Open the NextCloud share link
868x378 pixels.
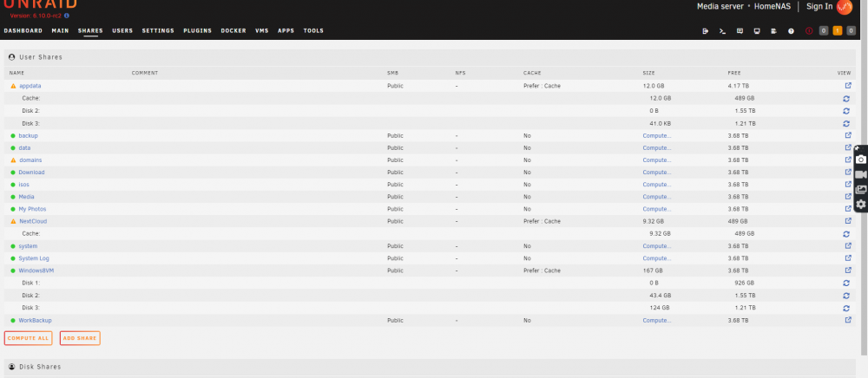coord(33,221)
